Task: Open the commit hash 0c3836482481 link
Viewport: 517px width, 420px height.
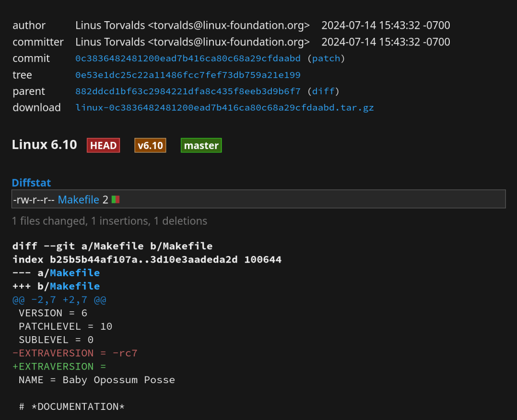Action: point(187,59)
